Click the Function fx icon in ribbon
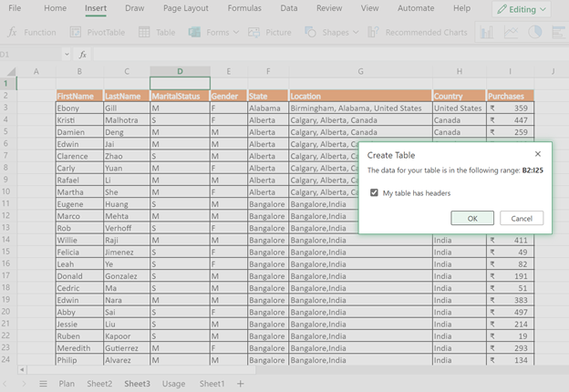The height and width of the screenshot is (392, 569). point(12,32)
